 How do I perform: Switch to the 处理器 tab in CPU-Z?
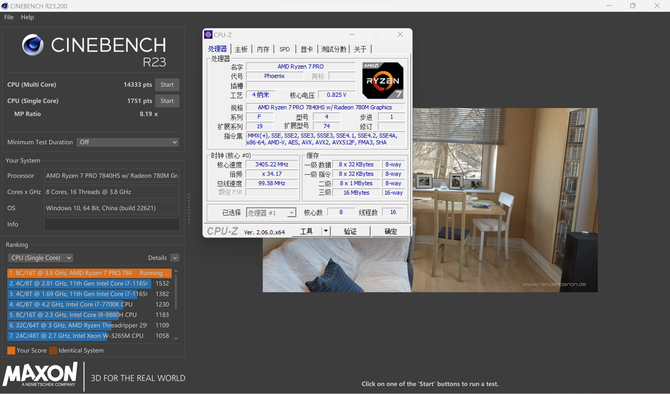point(217,49)
